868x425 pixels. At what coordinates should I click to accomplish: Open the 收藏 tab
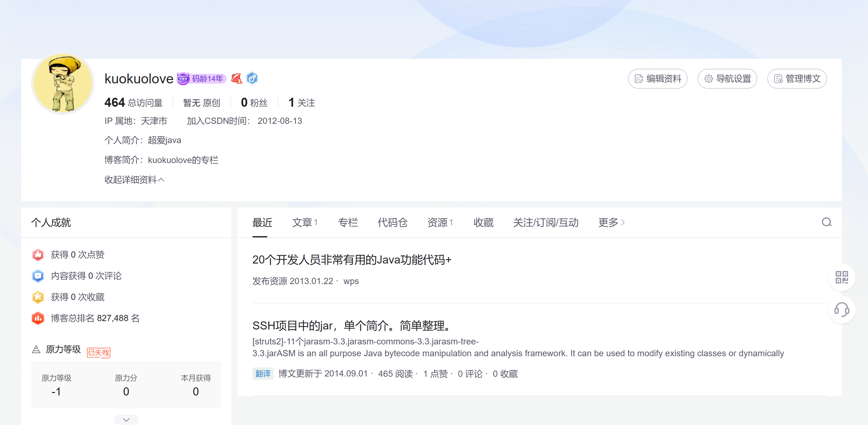[x=483, y=222]
